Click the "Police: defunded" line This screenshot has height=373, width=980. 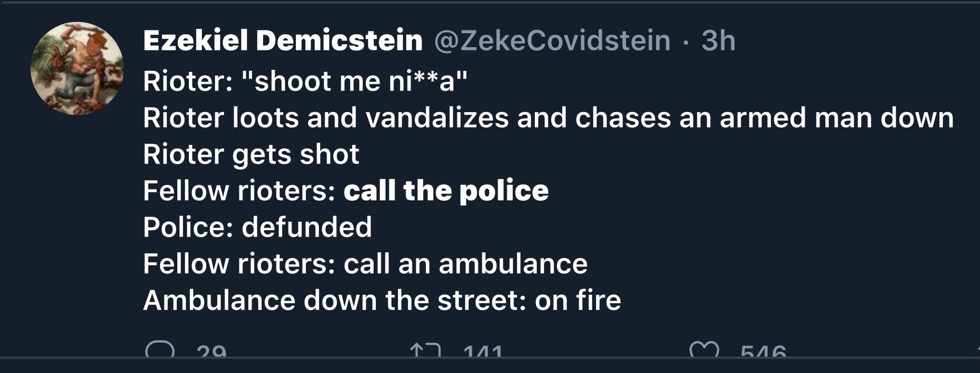click(258, 227)
